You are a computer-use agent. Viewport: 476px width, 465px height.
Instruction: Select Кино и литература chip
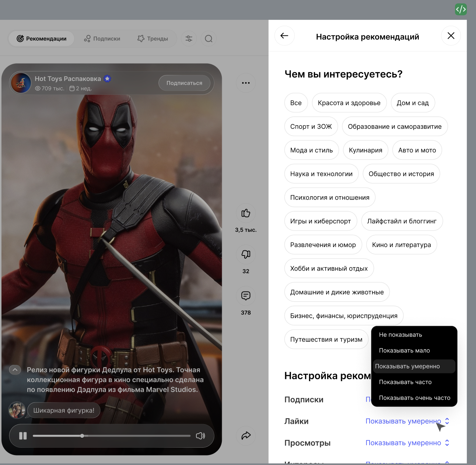click(x=402, y=245)
